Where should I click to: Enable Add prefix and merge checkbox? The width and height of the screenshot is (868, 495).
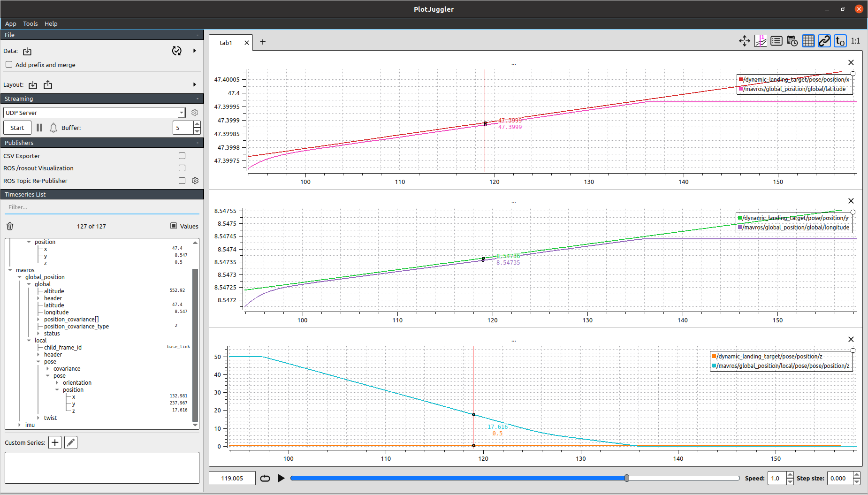click(x=9, y=65)
